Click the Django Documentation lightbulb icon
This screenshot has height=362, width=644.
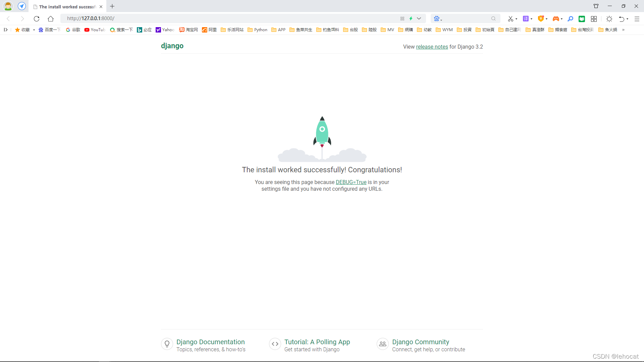pos(167,344)
